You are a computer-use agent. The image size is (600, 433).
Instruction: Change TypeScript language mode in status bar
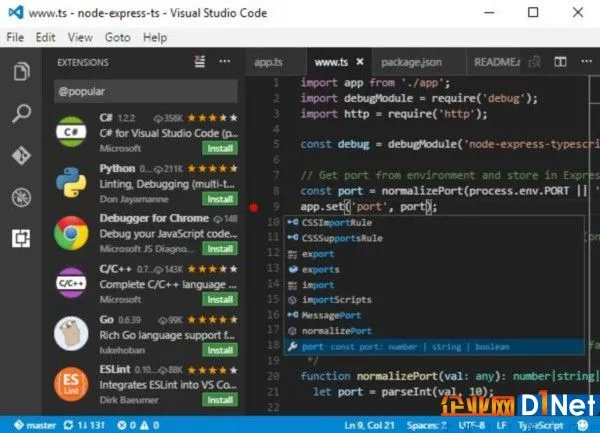pos(540,425)
